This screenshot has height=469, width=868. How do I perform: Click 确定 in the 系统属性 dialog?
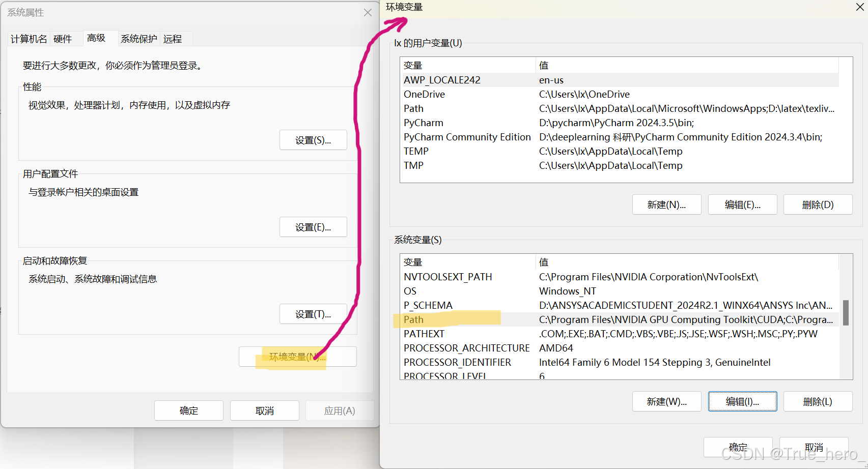coord(188,411)
